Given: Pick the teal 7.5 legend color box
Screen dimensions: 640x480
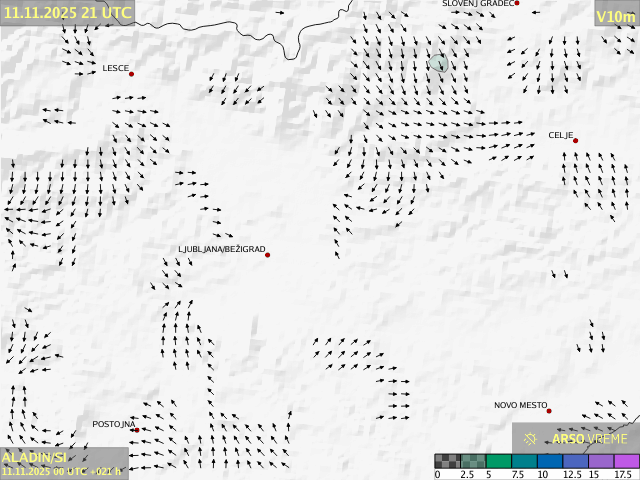Looking at the screenshot, I should 524,461.
